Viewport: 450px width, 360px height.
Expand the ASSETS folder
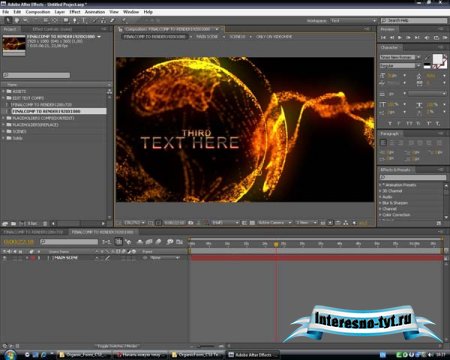coord(4,91)
